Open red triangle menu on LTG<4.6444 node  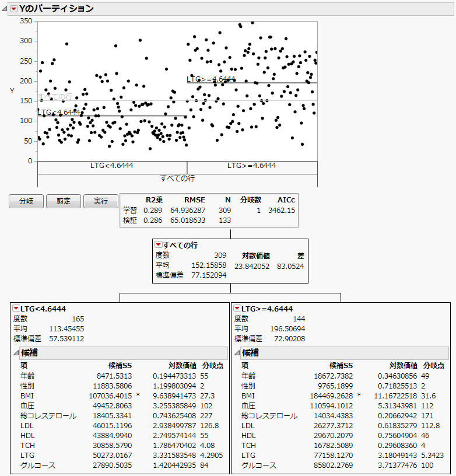(x=16, y=309)
